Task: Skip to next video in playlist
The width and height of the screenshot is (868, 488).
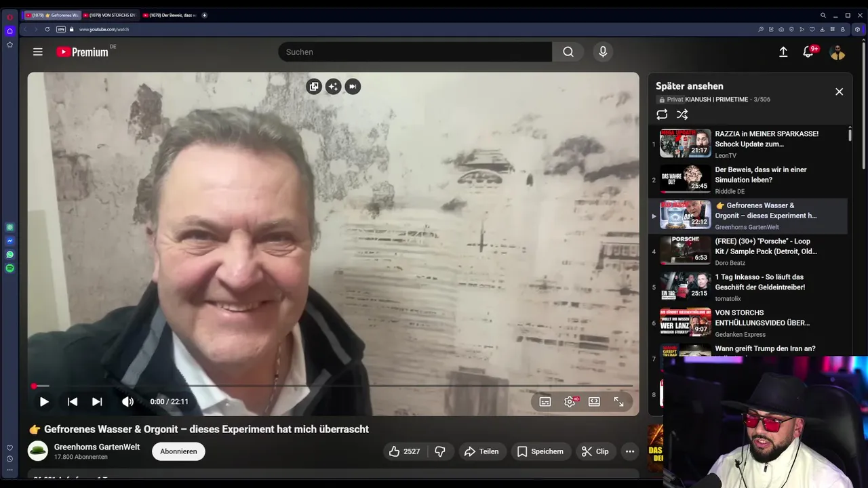Action: (x=97, y=401)
